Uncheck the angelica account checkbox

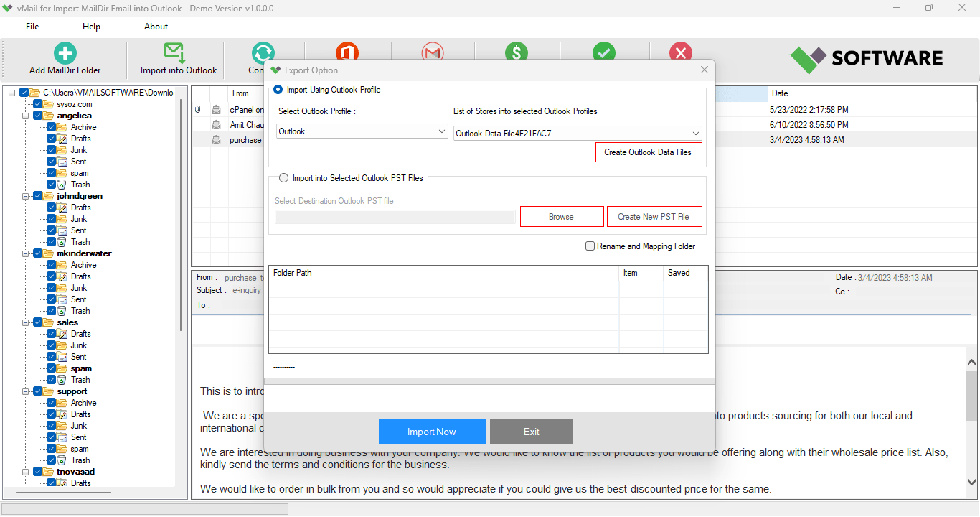(x=38, y=116)
